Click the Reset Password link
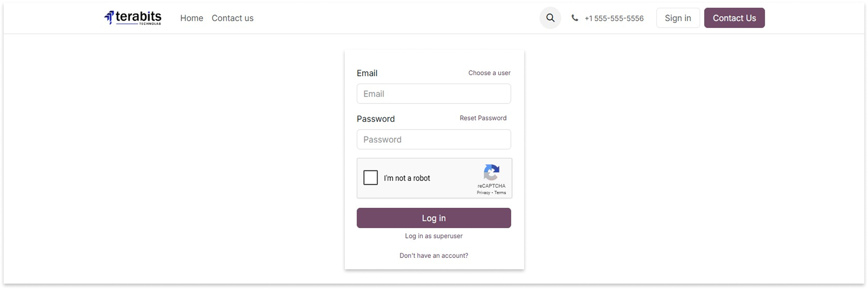The image size is (868, 289). [483, 118]
